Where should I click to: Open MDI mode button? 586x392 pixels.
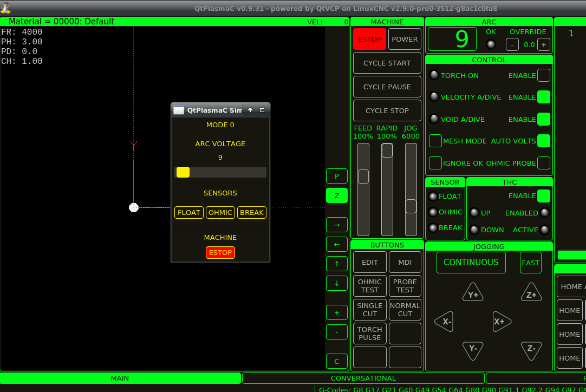point(405,263)
